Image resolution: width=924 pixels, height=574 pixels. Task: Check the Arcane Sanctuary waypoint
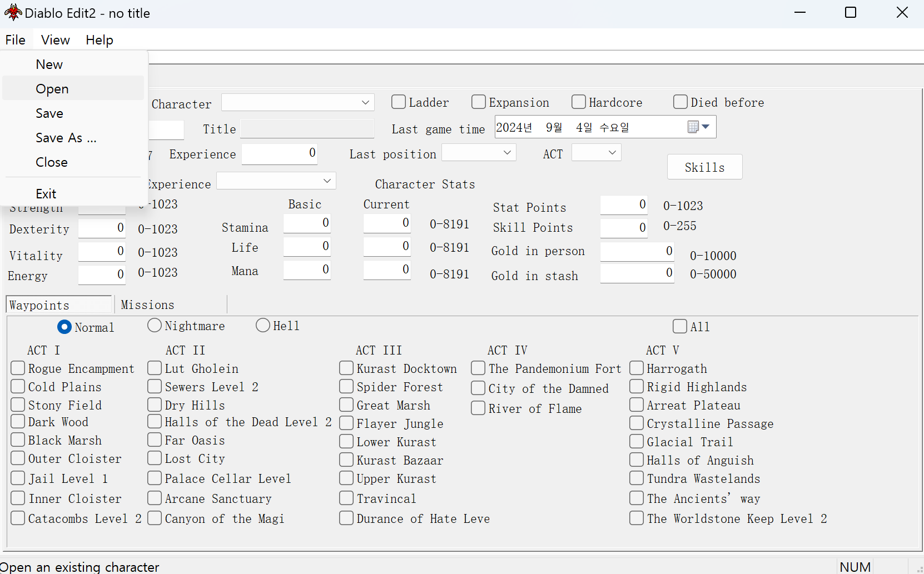click(x=155, y=498)
